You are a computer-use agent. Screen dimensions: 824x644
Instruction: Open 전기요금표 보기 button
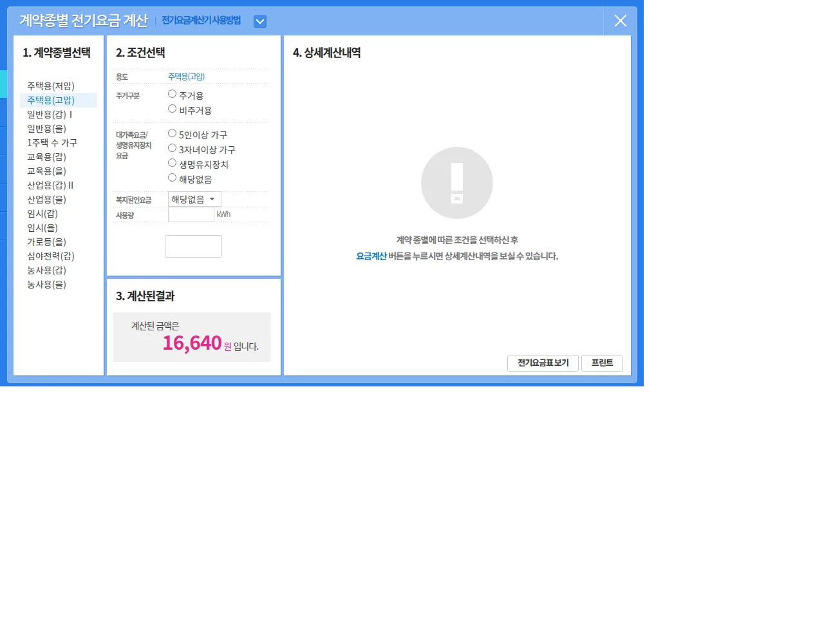(x=543, y=363)
